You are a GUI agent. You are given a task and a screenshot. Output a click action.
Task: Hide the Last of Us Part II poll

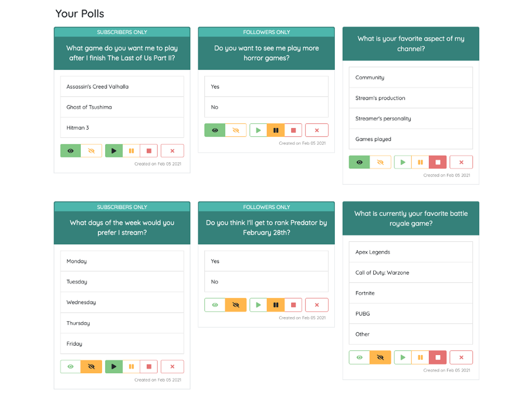[x=91, y=151]
